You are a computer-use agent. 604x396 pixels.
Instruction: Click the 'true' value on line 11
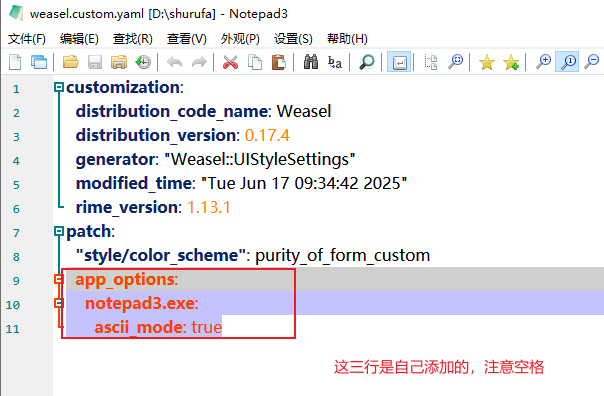pyautogui.click(x=207, y=327)
